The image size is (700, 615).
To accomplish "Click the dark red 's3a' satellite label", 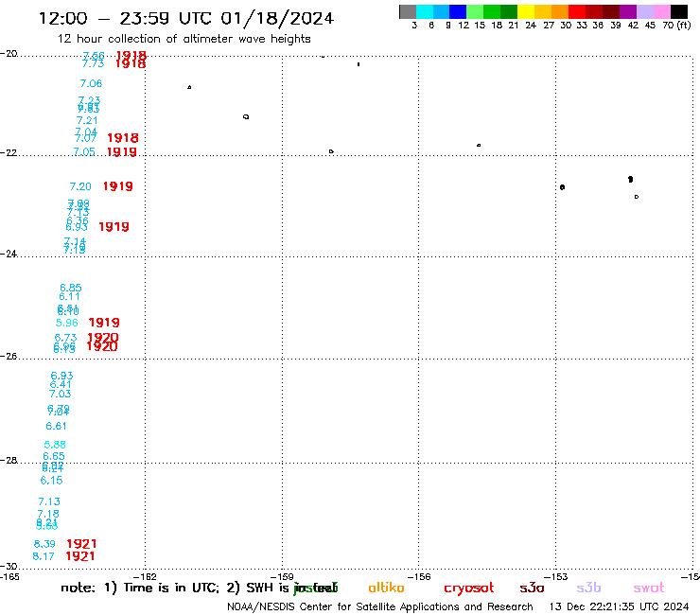I will (532, 588).
